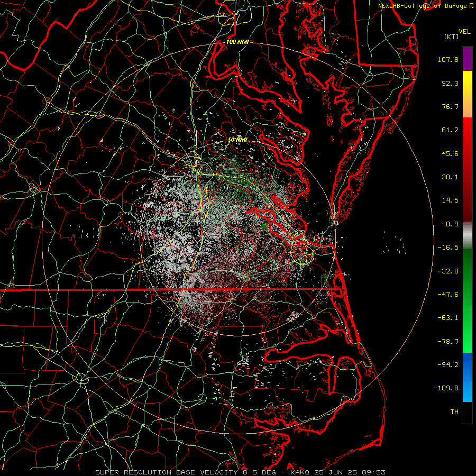Viewport: 476px width, 476px height.
Task: Click the 50 NMI range ring label
Action: 237,140
